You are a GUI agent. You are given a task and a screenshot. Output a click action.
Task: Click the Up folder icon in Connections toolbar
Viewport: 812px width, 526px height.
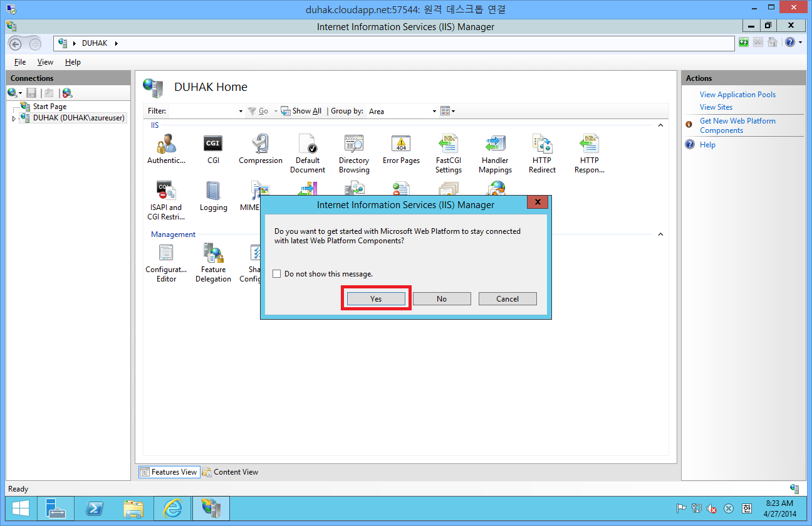[x=49, y=93]
